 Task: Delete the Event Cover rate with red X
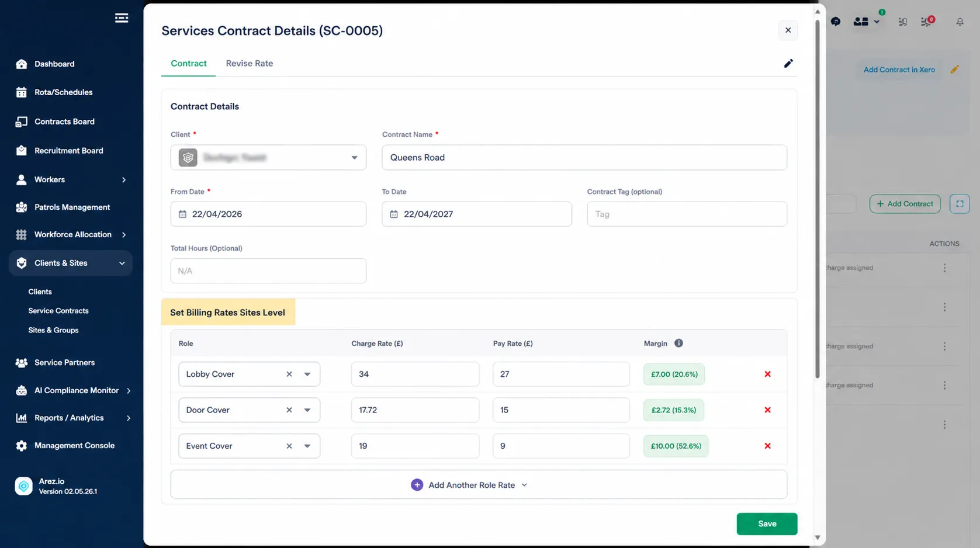[x=767, y=446]
